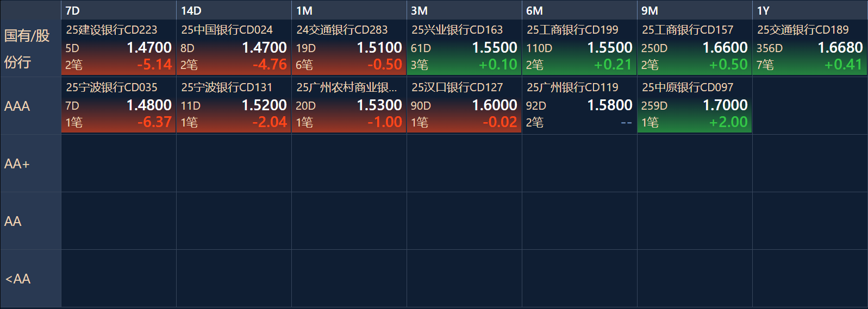
Task: Open the 25宁波银行CD131 quote cell
Action: tap(234, 105)
